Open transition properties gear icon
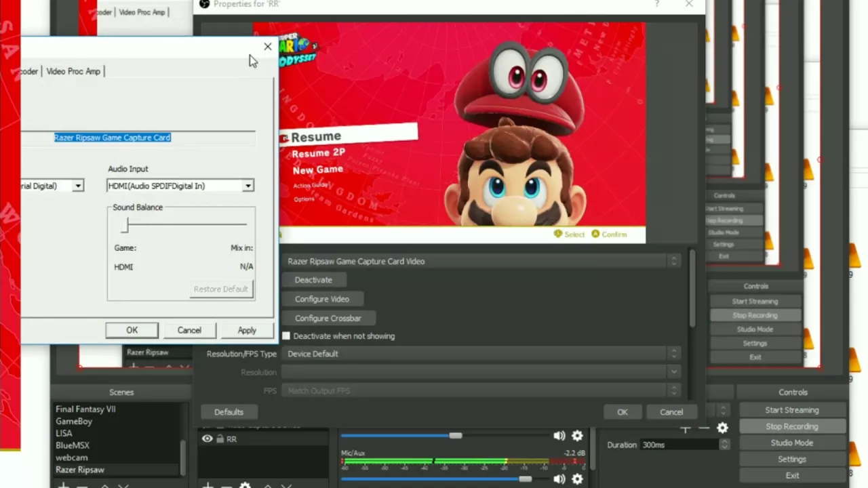The image size is (868, 488). (723, 428)
